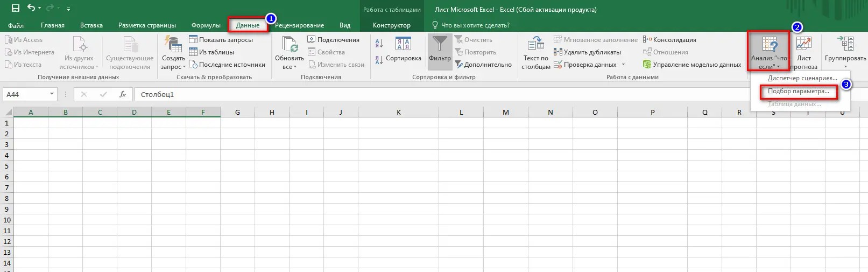The width and height of the screenshot is (868, 272).
Task: Click the Save icon in quick access toolbar
Action: 16,8
